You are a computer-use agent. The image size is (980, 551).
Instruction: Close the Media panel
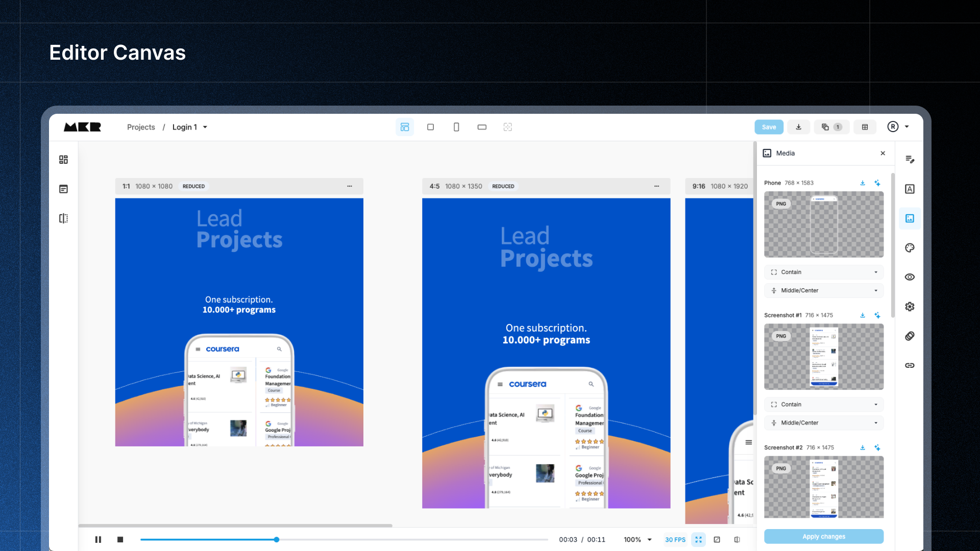pos(883,153)
